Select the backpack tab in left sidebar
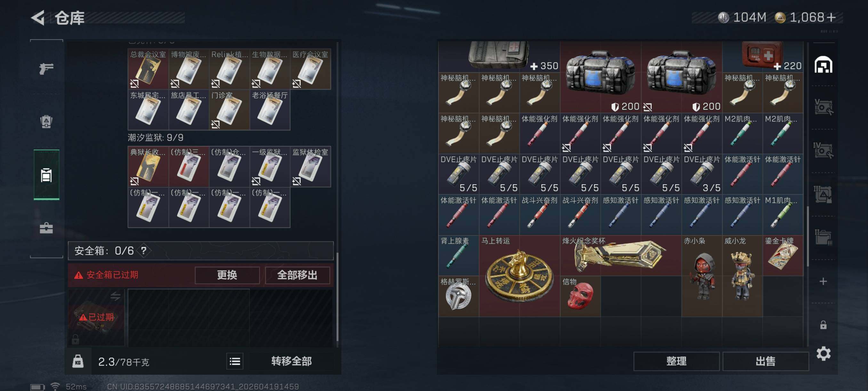868x391 pixels. coord(46,121)
